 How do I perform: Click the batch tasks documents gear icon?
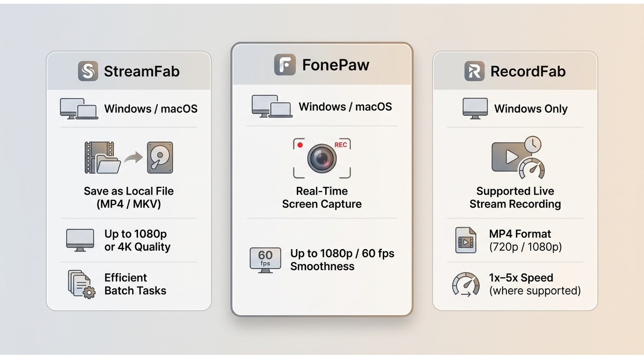(81, 284)
